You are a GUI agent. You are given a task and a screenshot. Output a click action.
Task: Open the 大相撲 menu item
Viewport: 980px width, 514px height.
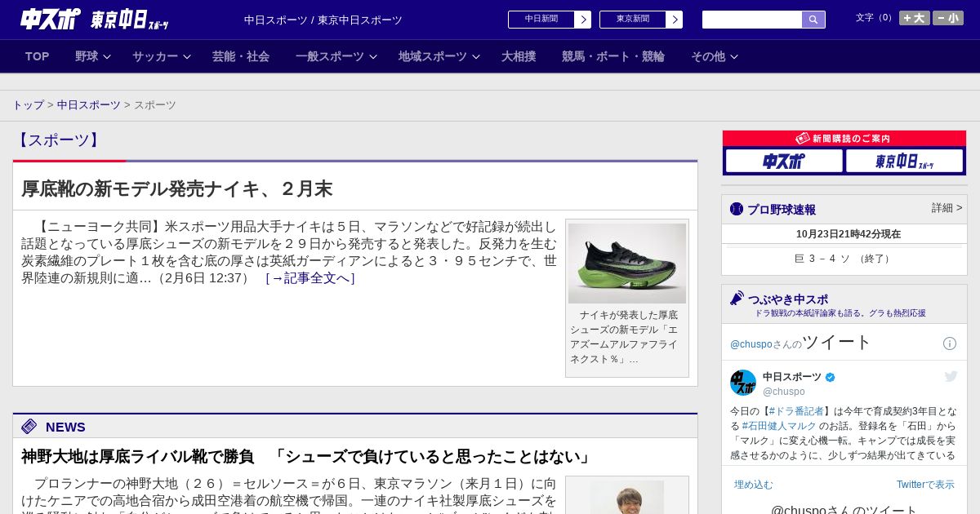pos(519,56)
